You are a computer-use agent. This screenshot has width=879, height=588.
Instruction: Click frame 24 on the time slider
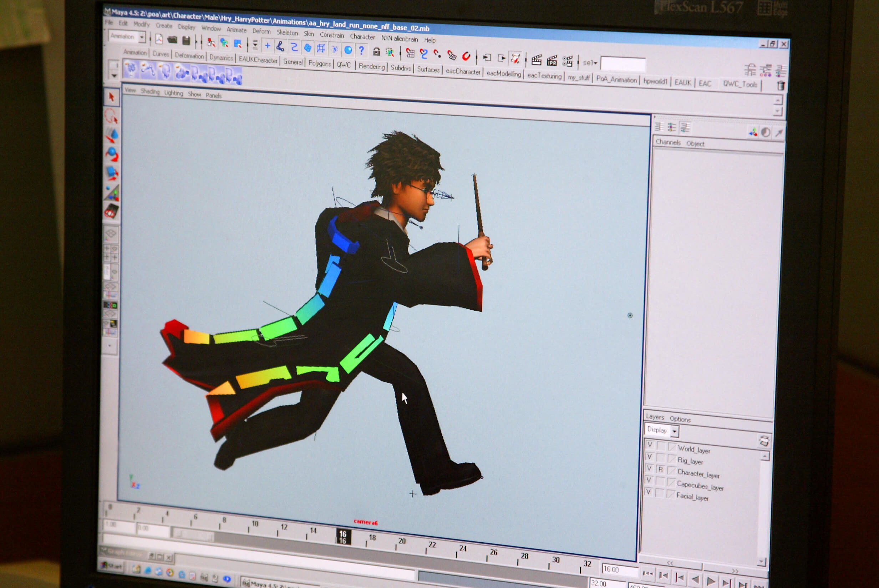[463, 548]
